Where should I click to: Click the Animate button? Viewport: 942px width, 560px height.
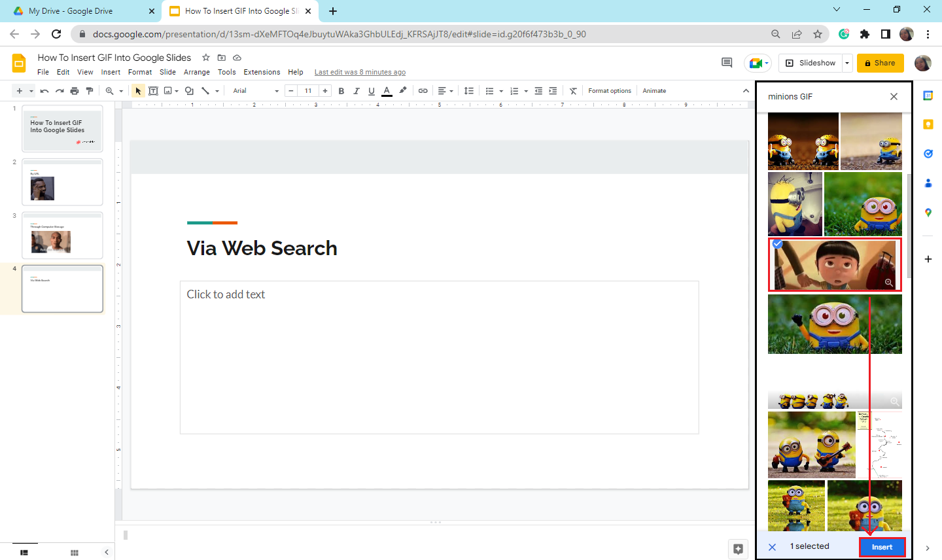click(654, 91)
